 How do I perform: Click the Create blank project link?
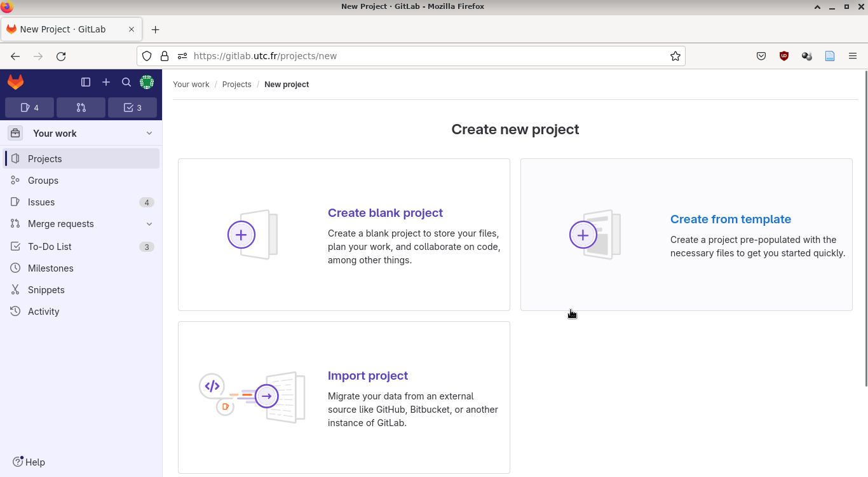[x=385, y=213]
